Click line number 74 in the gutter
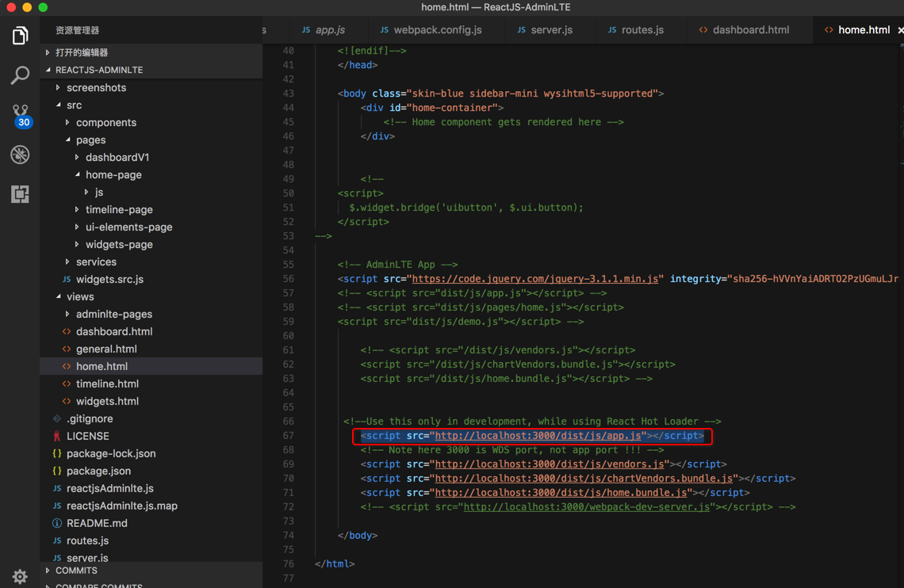The height and width of the screenshot is (588, 904). click(x=288, y=536)
